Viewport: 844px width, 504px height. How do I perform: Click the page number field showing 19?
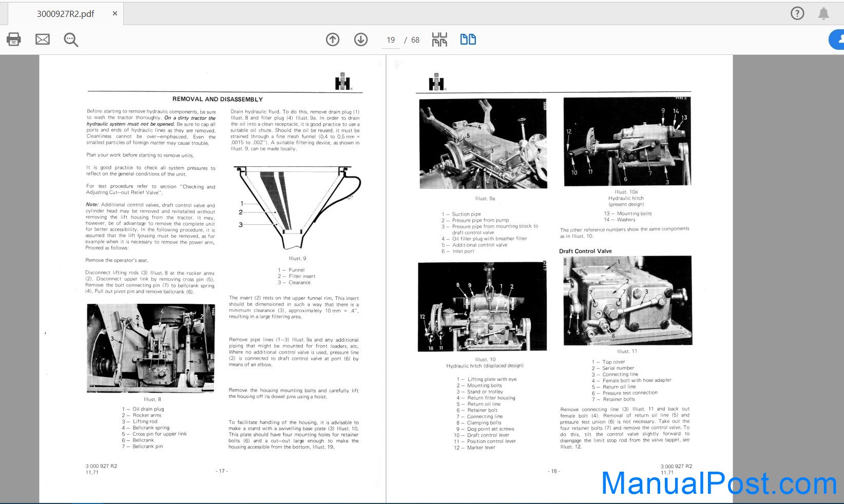391,40
